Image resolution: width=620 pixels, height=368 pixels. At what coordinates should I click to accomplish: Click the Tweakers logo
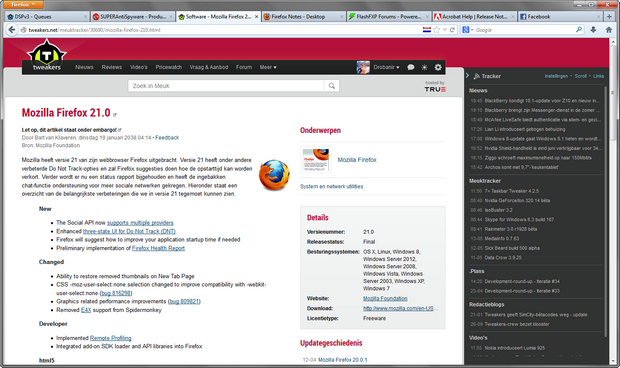47,56
